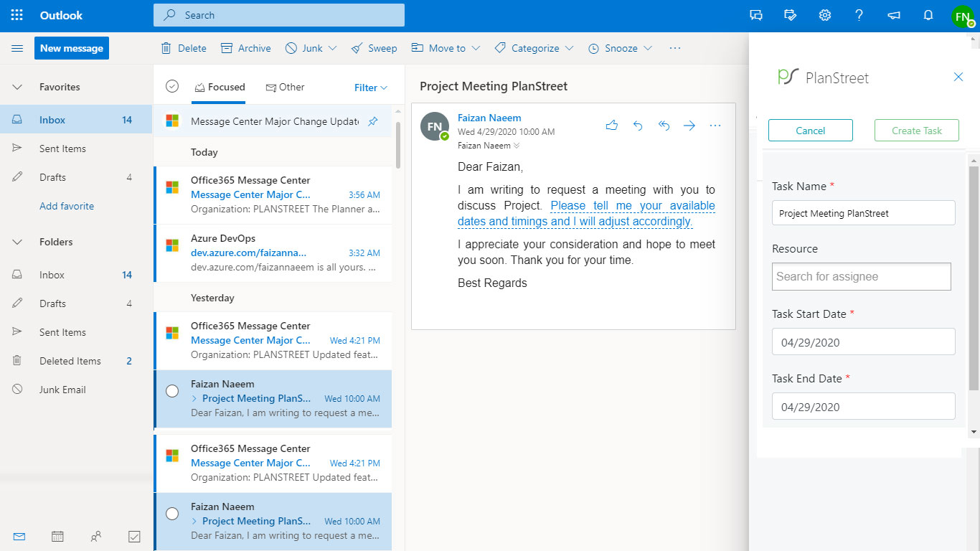Click the New message button

point(72,48)
